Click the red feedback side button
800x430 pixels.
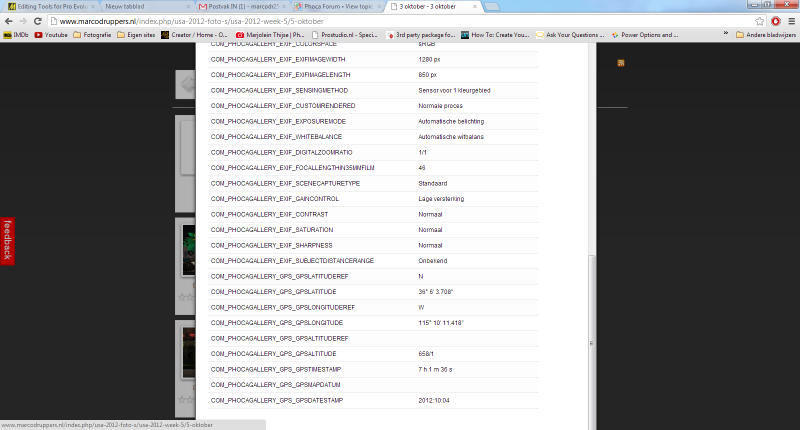7,240
